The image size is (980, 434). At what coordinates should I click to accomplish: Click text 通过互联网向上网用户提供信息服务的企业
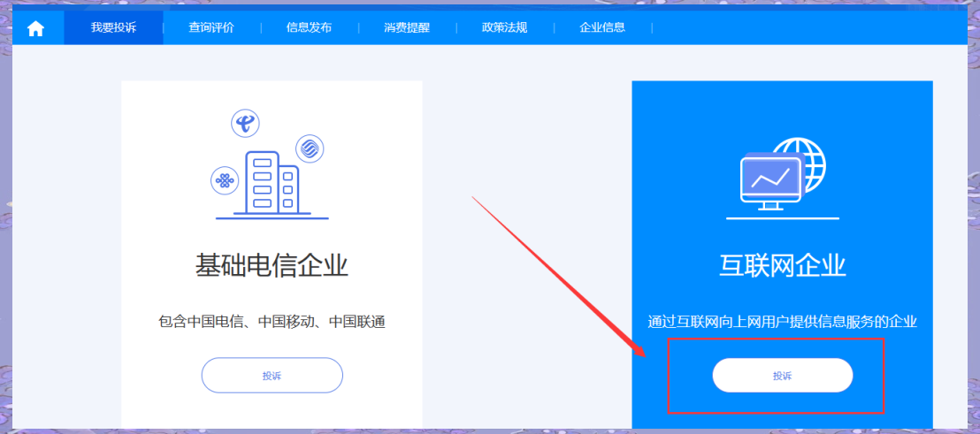click(783, 323)
